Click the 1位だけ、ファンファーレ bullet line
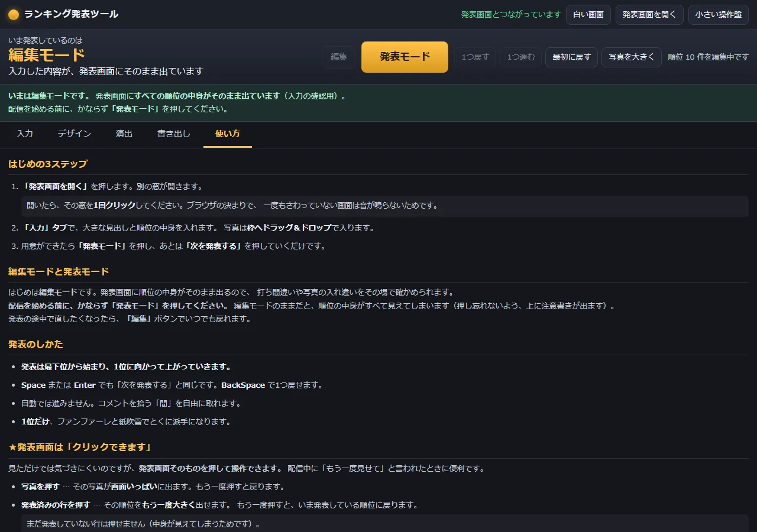The image size is (757, 532). 126,422
